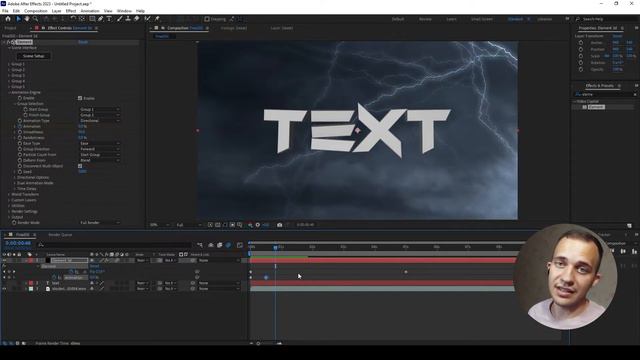
Task: Click the Render Mode stopwatch icon
Action: [x=14, y=223]
